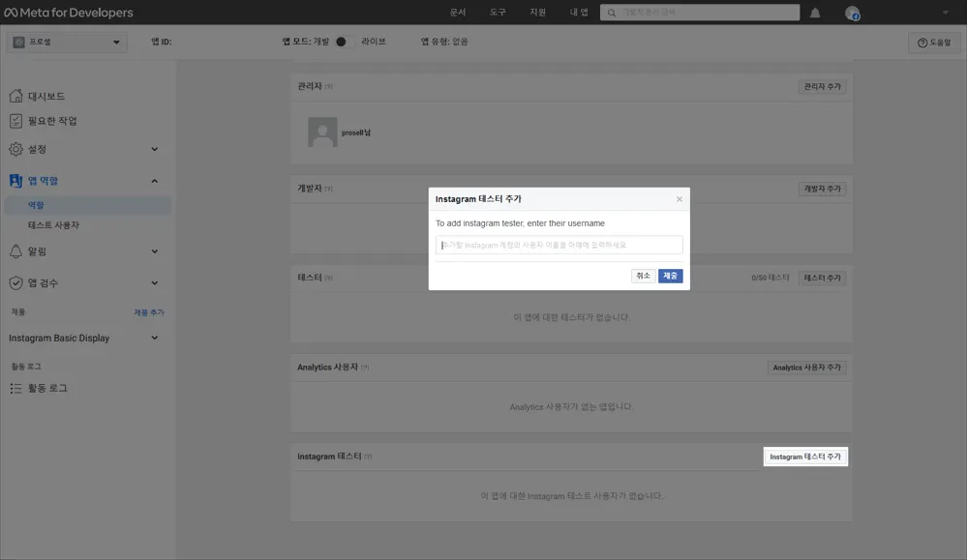The image size is (967, 560).
Task: Click the 도움말 help button
Action: [x=934, y=43]
